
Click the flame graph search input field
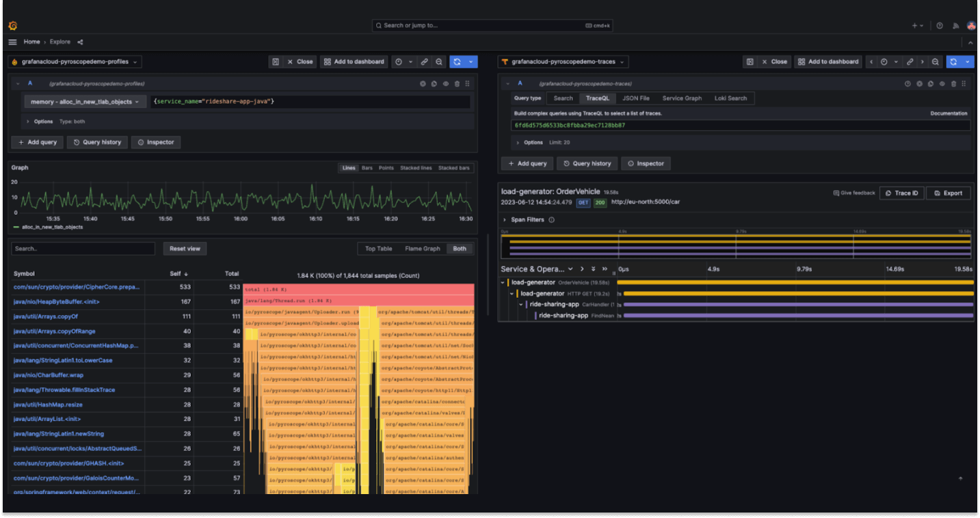(x=82, y=248)
